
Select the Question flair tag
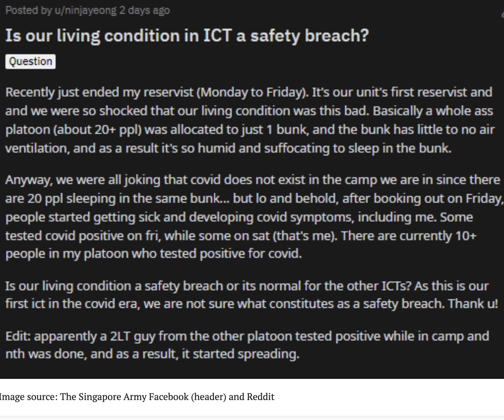(30, 61)
